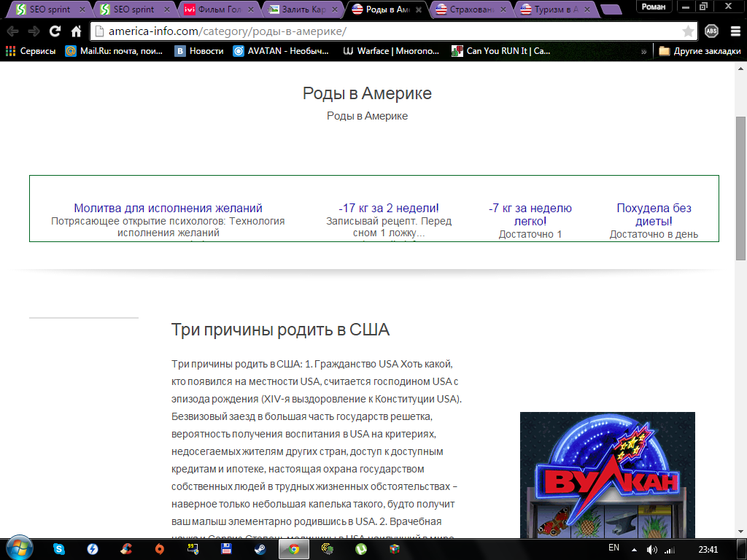Open the Молитва для исполнения желаний ad

coord(168,208)
